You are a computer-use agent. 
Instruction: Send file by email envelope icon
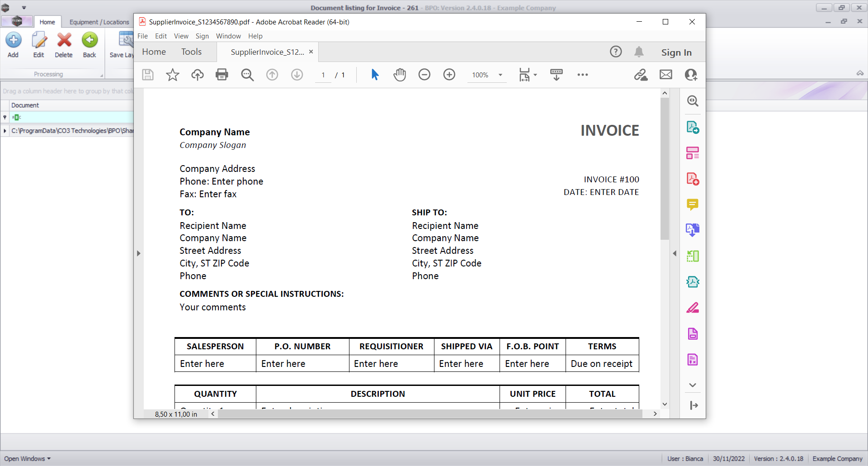click(x=666, y=75)
